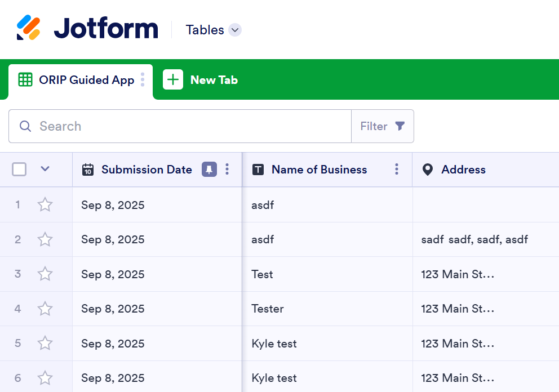Open Submission Date column options menu
This screenshot has width=559, height=392.
pos(227,170)
